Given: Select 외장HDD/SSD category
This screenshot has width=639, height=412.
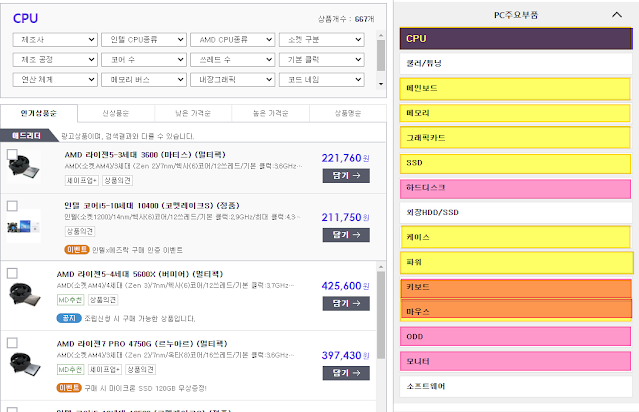Looking at the screenshot, I should point(516,212).
